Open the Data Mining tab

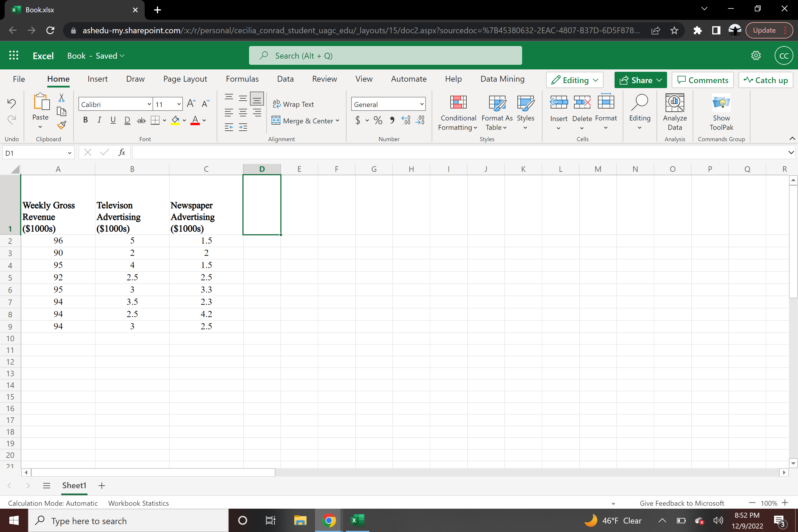click(x=502, y=79)
